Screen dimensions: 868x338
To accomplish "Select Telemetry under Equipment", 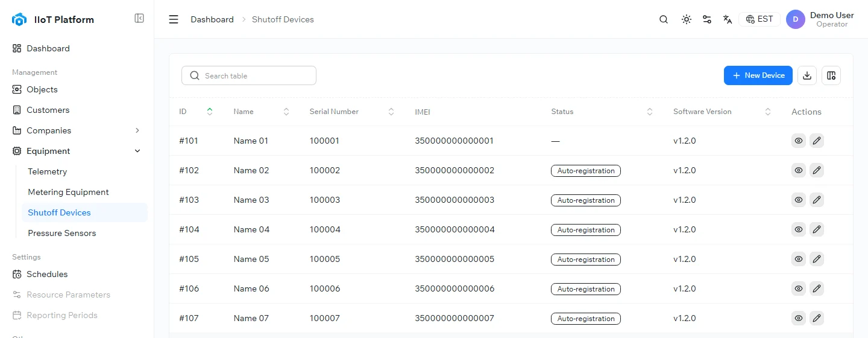I will coord(84,171).
